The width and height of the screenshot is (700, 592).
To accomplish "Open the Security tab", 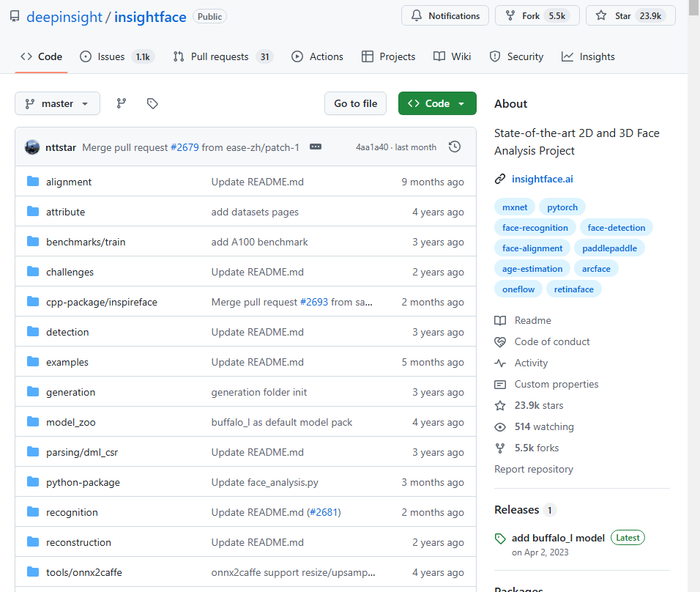I will click(516, 56).
